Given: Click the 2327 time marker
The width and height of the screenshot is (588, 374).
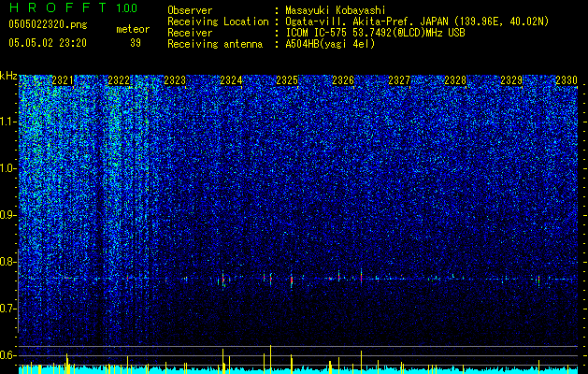Looking at the screenshot, I should click(399, 80).
